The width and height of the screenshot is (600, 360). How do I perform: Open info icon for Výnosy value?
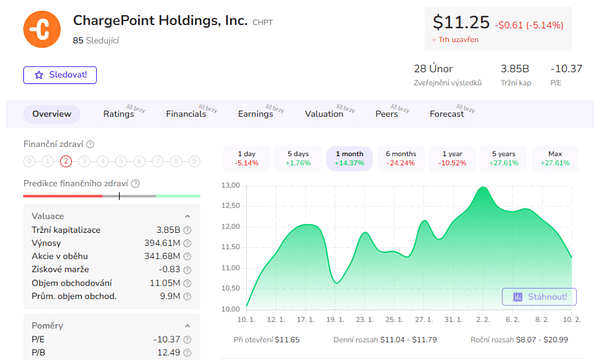pos(187,243)
